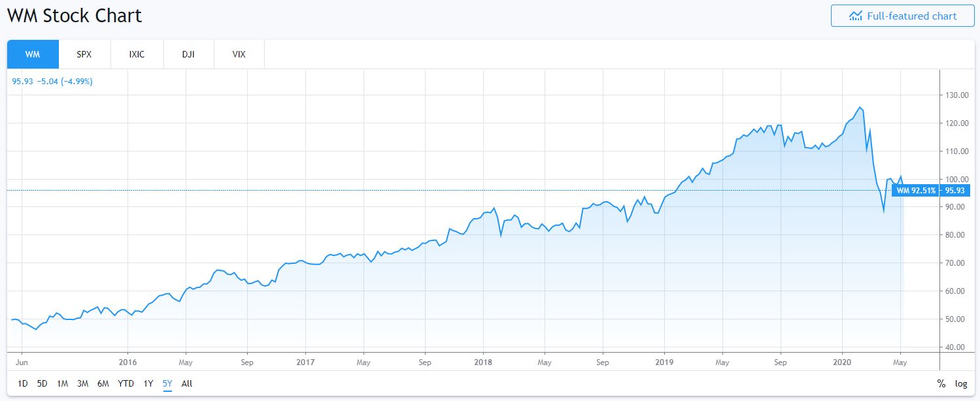Show All historical data
This screenshot has width=980, height=401.
(187, 384)
